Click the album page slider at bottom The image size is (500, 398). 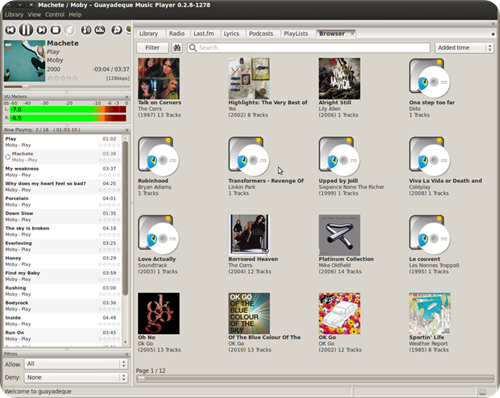(x=315, y=378)
